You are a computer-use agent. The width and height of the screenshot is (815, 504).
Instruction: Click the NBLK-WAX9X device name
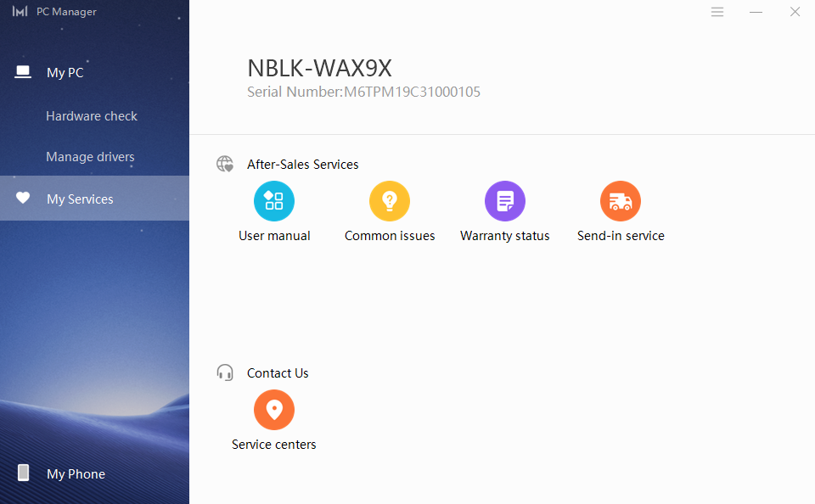point(319,68)
